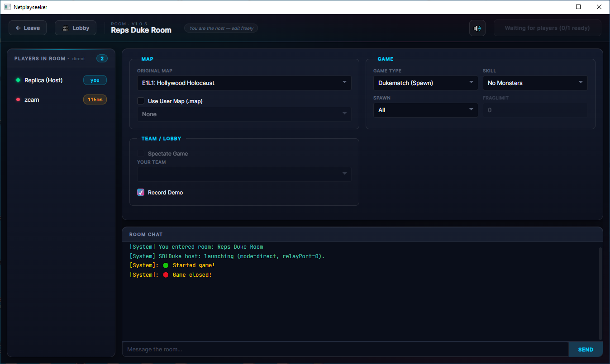Image resolution: width=610 pixels, height=364 pixels.
Task: Click the 'You entered room' chat line
Action: [196, 247]
